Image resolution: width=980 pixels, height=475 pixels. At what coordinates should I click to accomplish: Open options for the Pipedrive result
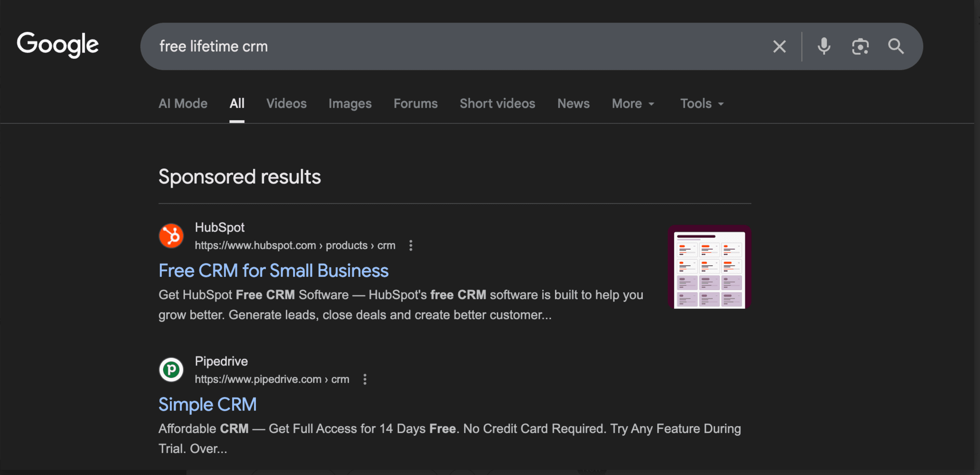[365, 379]
